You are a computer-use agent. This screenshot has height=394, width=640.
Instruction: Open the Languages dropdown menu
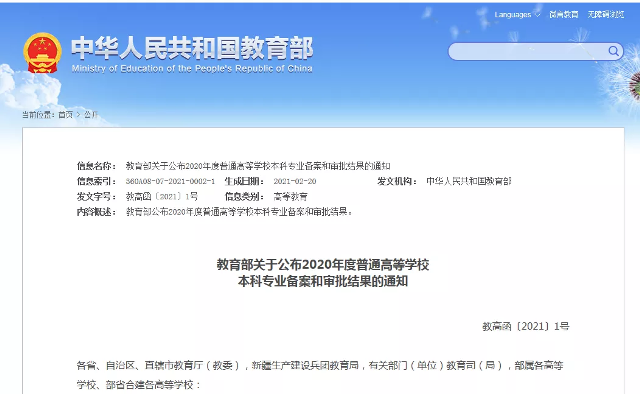517,15
